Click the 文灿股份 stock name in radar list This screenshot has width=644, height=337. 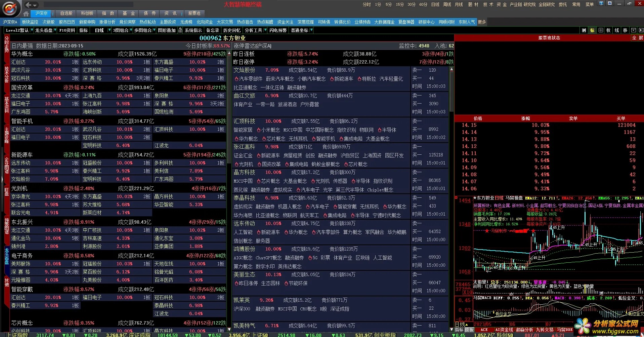coord(245,70)
